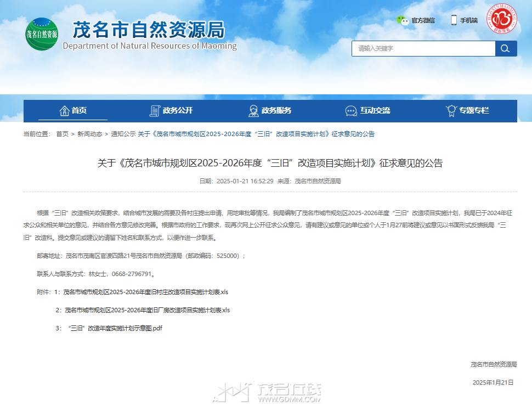Click the red circular Maoming emblem

click(500, 19)
